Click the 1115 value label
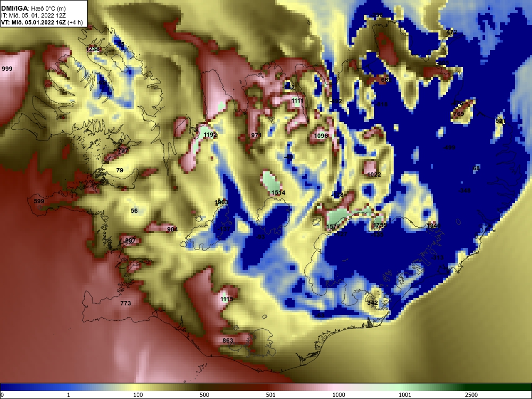This screenshot has width=532, height=399. tap(227, 299)
